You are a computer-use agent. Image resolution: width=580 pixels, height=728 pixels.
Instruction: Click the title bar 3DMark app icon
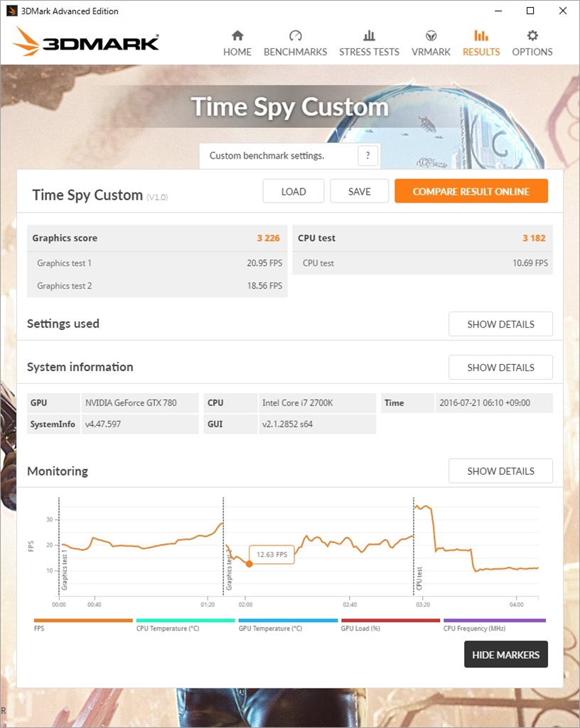(11, 11)
